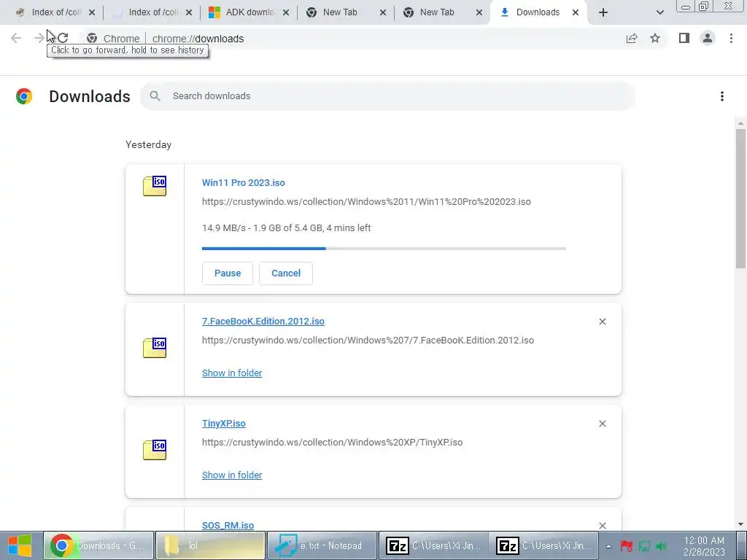Remove 7.FaceBooK.Edition.2012.iso from list
The image size is (747, 560).
pyautogui.click(x=602, y=322)
